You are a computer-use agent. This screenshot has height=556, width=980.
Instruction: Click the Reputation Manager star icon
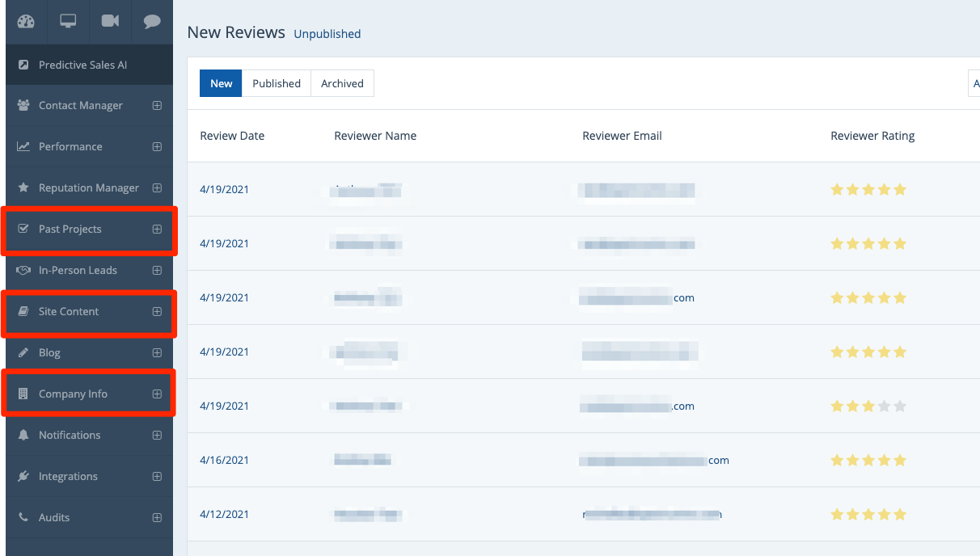[x=23, y=187]
